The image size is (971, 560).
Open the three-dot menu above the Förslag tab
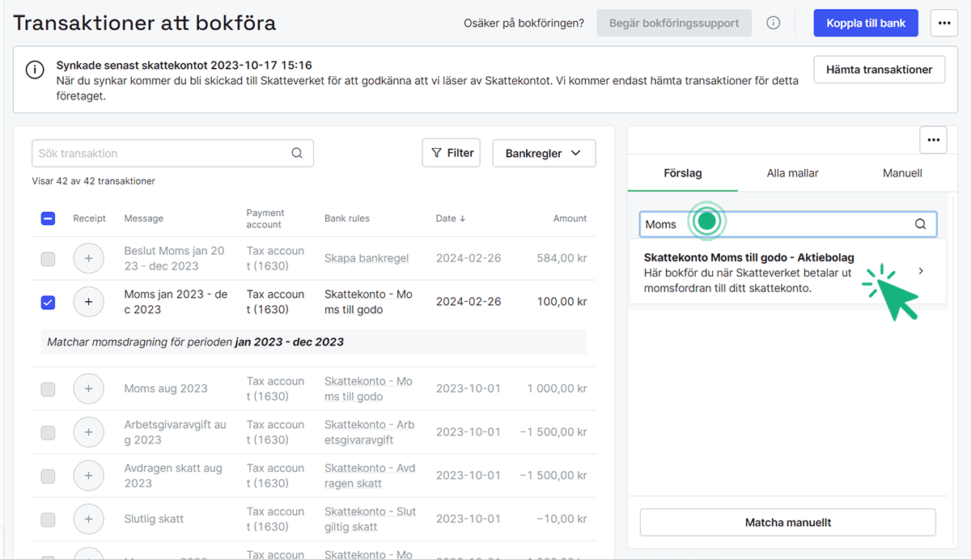click(933, 140)
